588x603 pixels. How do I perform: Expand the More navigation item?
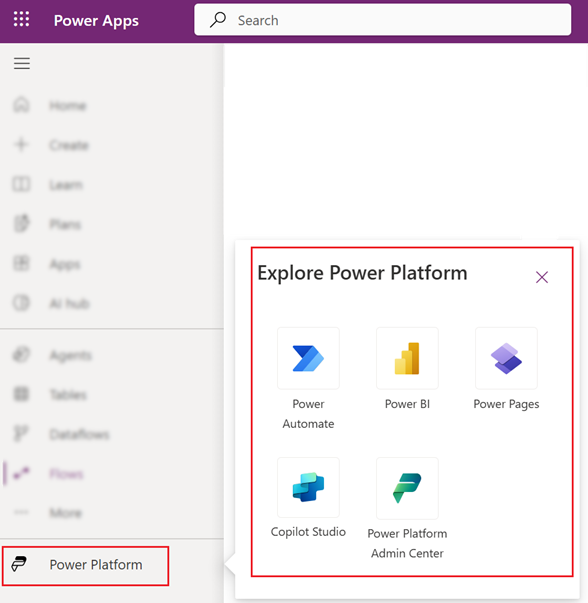pos(66,513)
